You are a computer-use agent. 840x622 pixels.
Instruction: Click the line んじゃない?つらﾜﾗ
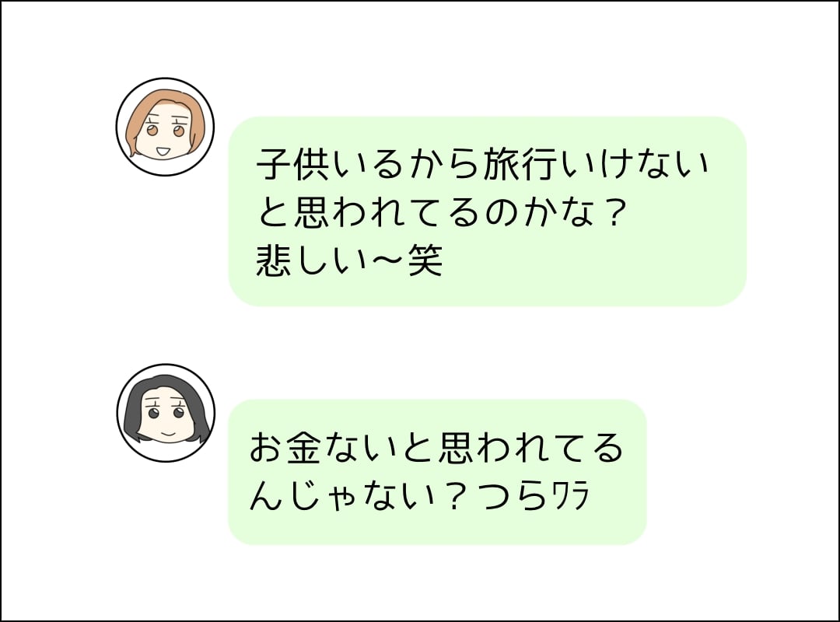click(419, 496)
